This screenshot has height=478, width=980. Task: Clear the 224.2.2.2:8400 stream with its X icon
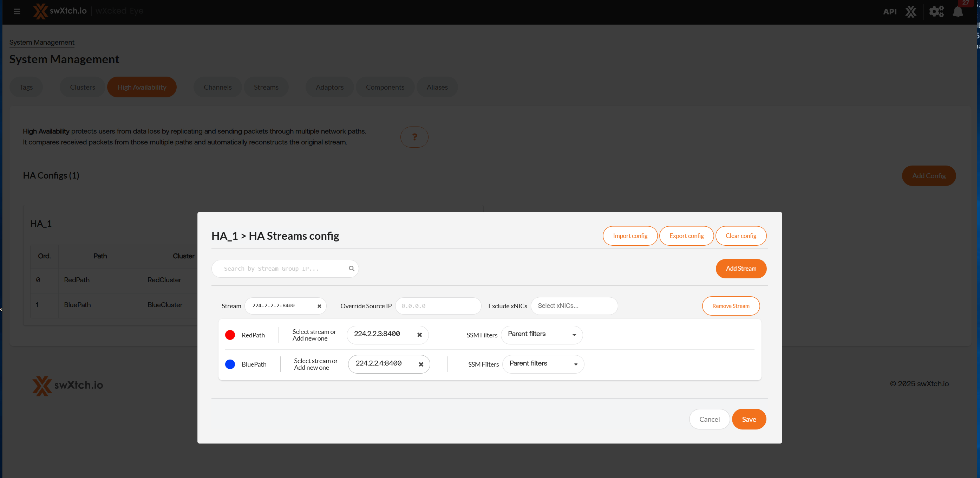click(x=319, y=306)
